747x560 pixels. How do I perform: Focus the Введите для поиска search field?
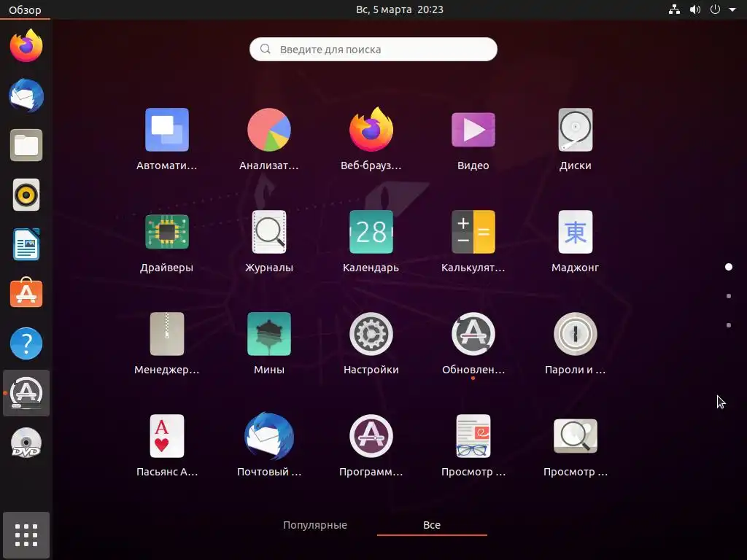point(373,49)
